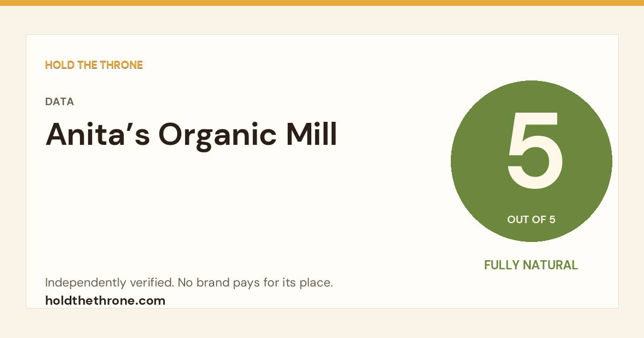Click the FULLY NATURAL rating label
This screenshot has height=338, width=644.
(531, 265)
